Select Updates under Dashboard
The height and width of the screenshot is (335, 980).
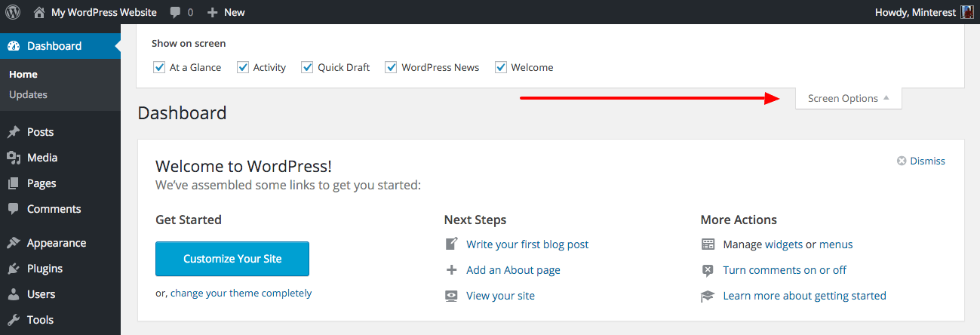[x=29, y=94]
